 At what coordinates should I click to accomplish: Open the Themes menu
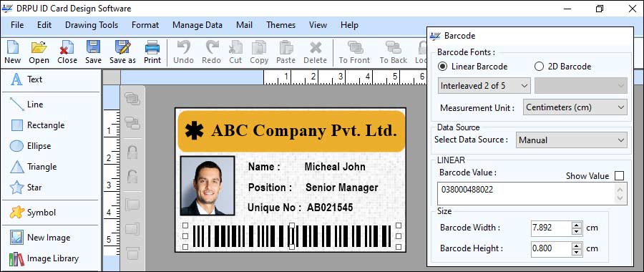tap(281, 25)
